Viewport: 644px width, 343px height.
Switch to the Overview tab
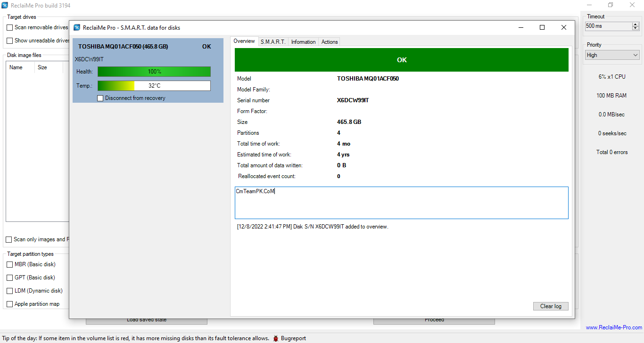[244, 41]
